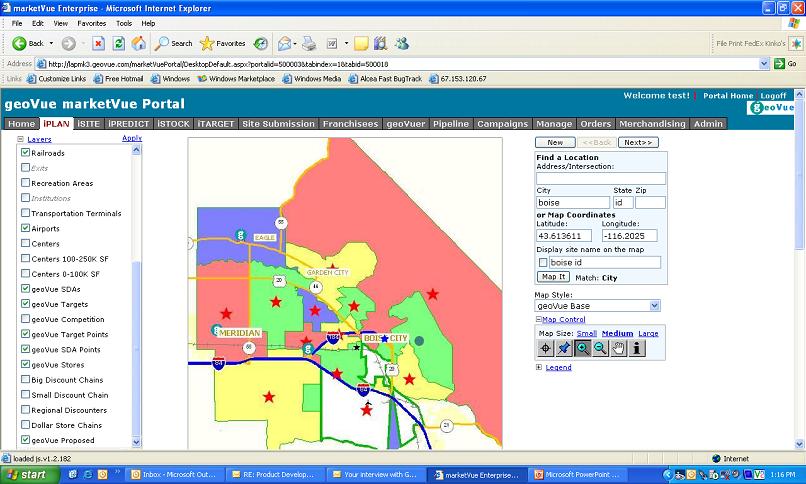The width and height of the screenshot is (806, 484).
Task: Select the zoom out magnifier tool
Action: click(x=600, y=348)
